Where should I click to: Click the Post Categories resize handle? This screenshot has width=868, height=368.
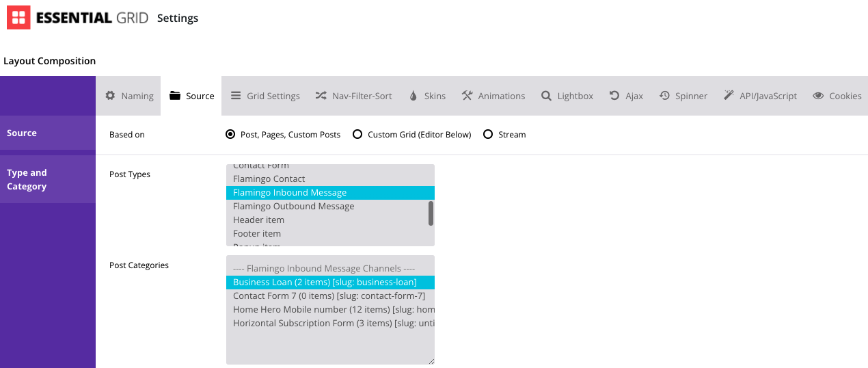431,360
